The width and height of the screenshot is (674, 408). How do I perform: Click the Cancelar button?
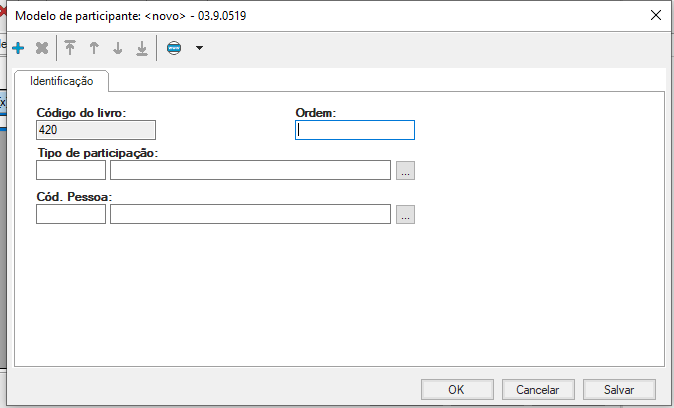pyautogui.click(x=537, y=389)
